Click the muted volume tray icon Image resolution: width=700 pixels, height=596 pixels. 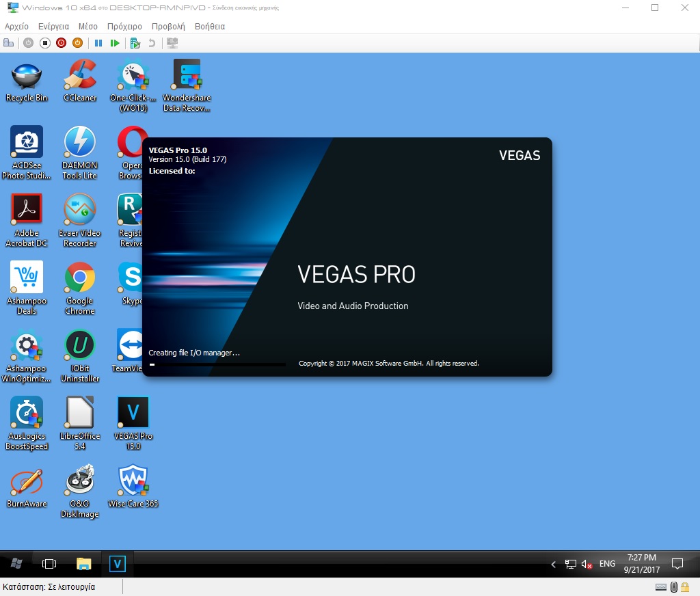587,565
